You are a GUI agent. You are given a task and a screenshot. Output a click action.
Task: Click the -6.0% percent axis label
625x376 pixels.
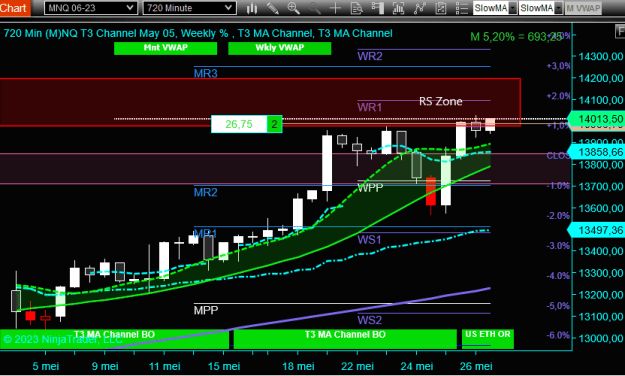coord(558,335)
